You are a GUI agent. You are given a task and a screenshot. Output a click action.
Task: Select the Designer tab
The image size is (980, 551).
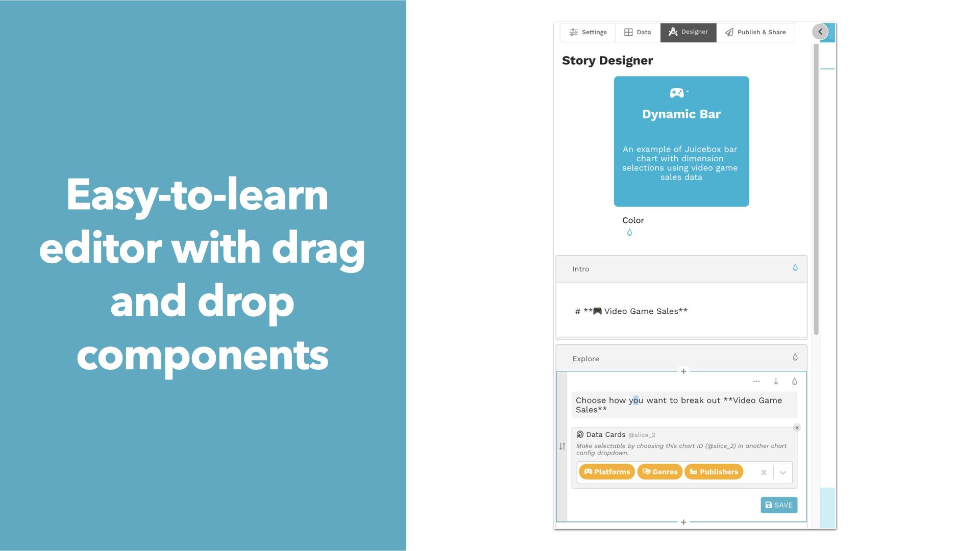tap(688, 32)
